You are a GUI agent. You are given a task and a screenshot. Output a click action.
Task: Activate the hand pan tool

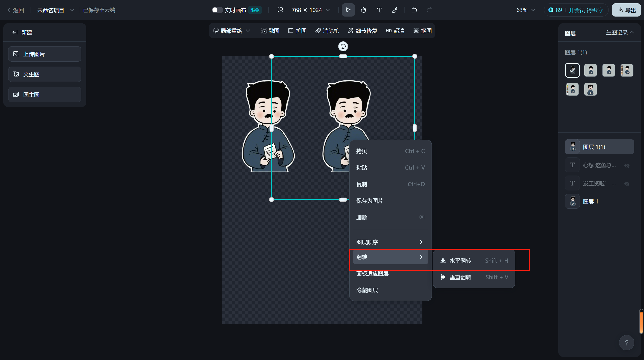point(363,10)
